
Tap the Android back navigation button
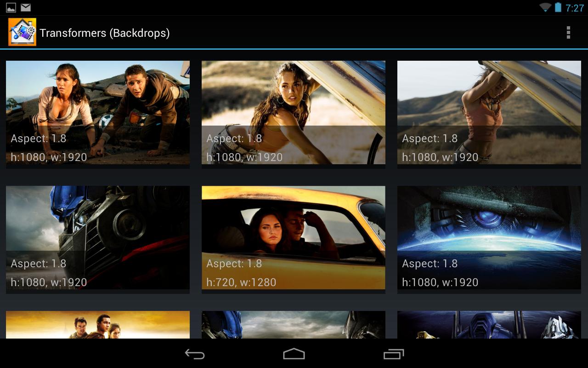pos(195,354)
